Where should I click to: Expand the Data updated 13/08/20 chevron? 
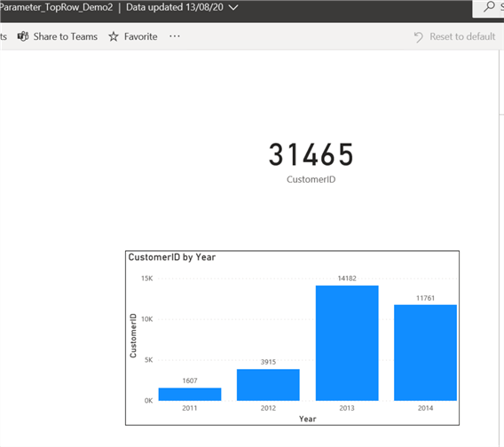coord(233,7)
